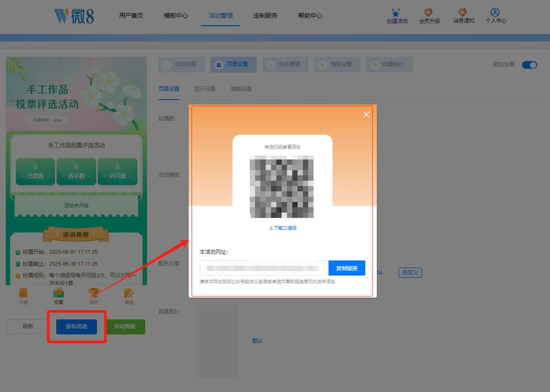The width and height of the screenshot is (550, 392).
Task: Open 帮助中心 menu
Action: [x=310, y=16]
